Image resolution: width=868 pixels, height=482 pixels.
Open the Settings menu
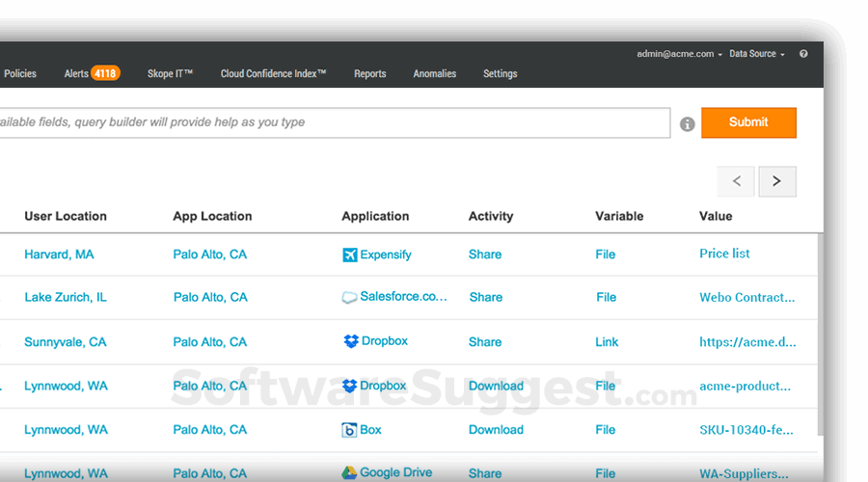[500, 73]
